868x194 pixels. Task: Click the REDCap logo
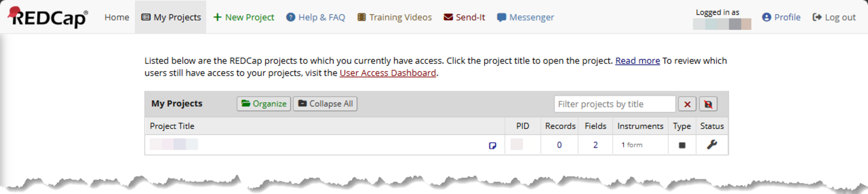click(x=48, y=17)
